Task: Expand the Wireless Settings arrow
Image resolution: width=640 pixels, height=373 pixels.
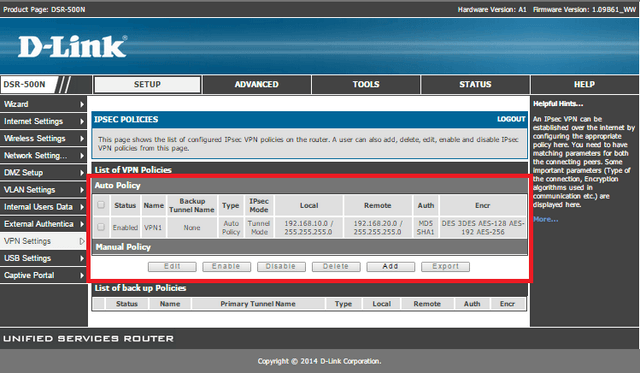Action: coord(82,139)
